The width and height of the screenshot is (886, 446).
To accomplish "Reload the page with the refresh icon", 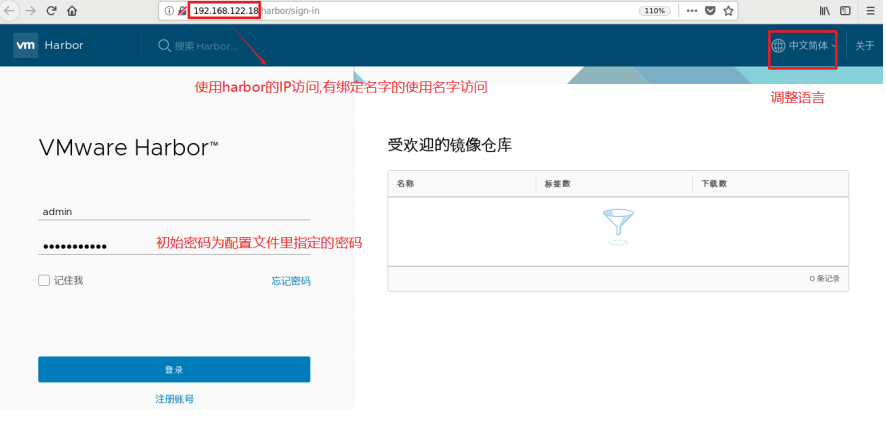I will coord(51,11).
